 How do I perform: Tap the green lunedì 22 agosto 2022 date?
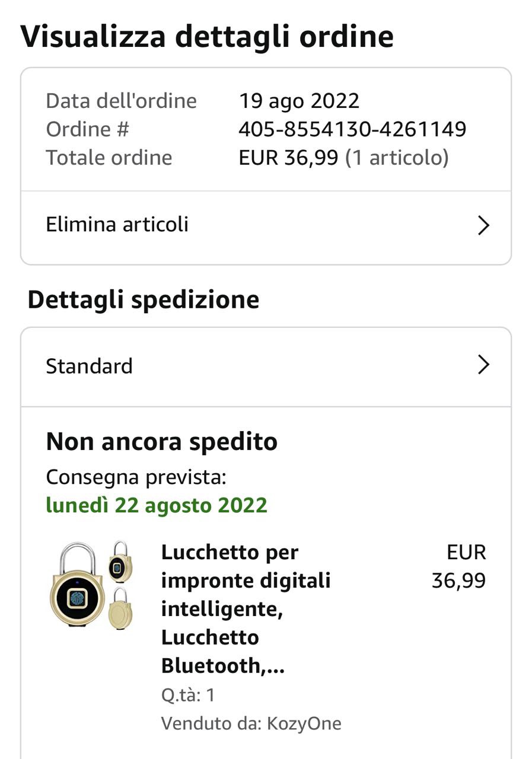coord(157,505)
